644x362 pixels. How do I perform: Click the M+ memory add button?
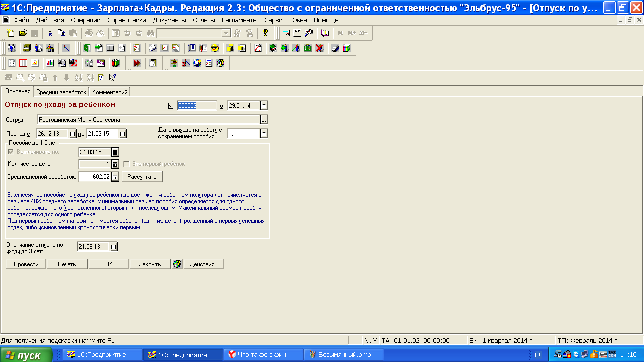pos(351,33)
